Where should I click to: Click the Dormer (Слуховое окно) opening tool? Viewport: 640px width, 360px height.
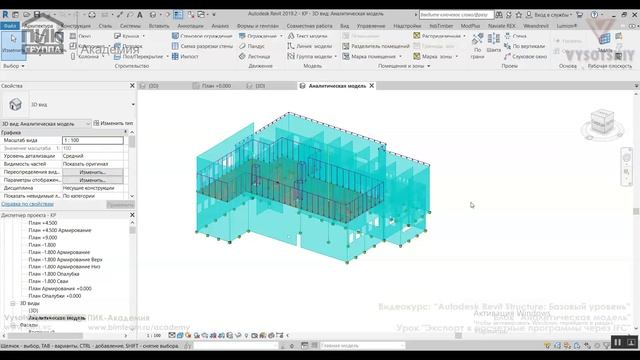point(525,56)
